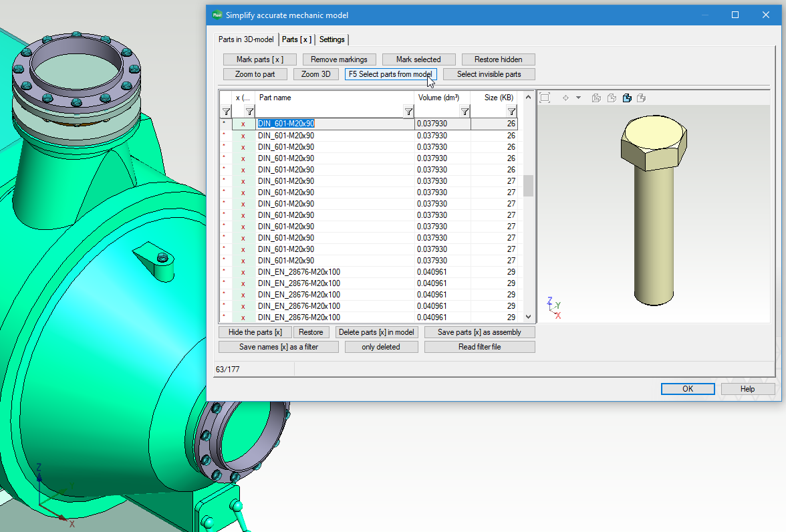Viewport: 786px width, 532px height.
Task: Toggle x mark on first DIN_EN_28676-M20x100 row
Action: click(243, 272)
